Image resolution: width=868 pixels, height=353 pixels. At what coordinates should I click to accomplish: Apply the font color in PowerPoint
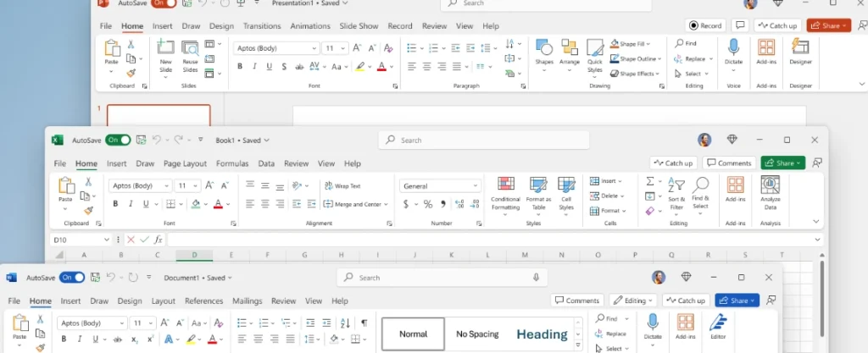381,66
